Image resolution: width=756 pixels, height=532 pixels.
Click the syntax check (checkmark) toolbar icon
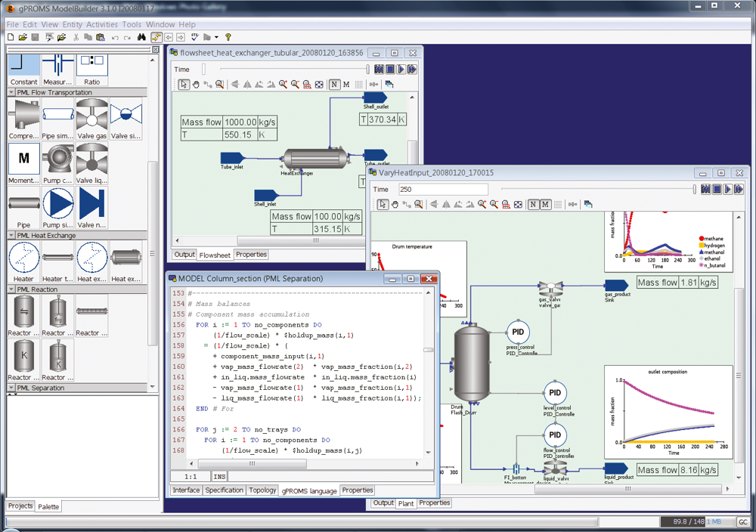pyautogui.click(x=194, y=37)
